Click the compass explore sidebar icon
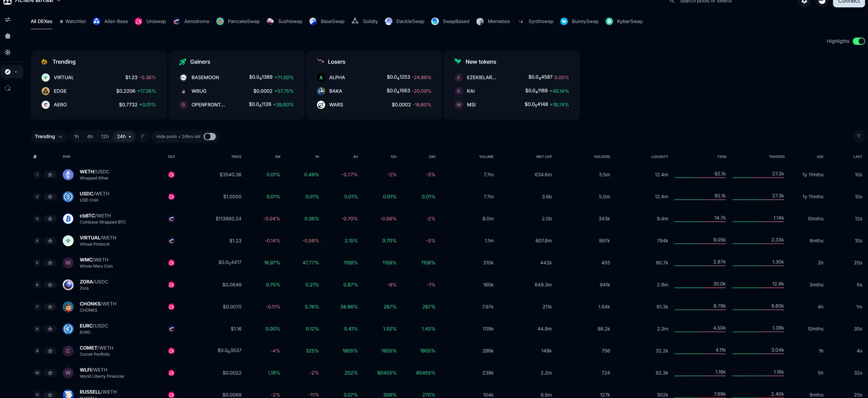This screenshot has width=868, height=398. [x=8, y=72]
